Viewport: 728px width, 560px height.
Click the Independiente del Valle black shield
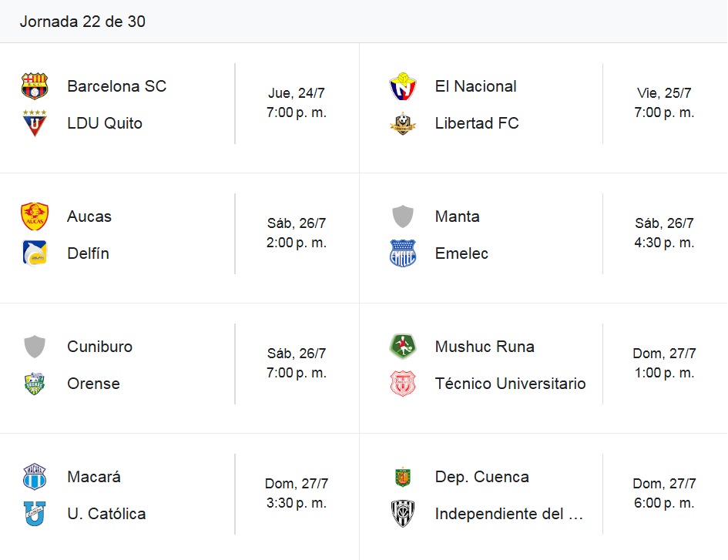pyautogui.click(x=403, y=514)
